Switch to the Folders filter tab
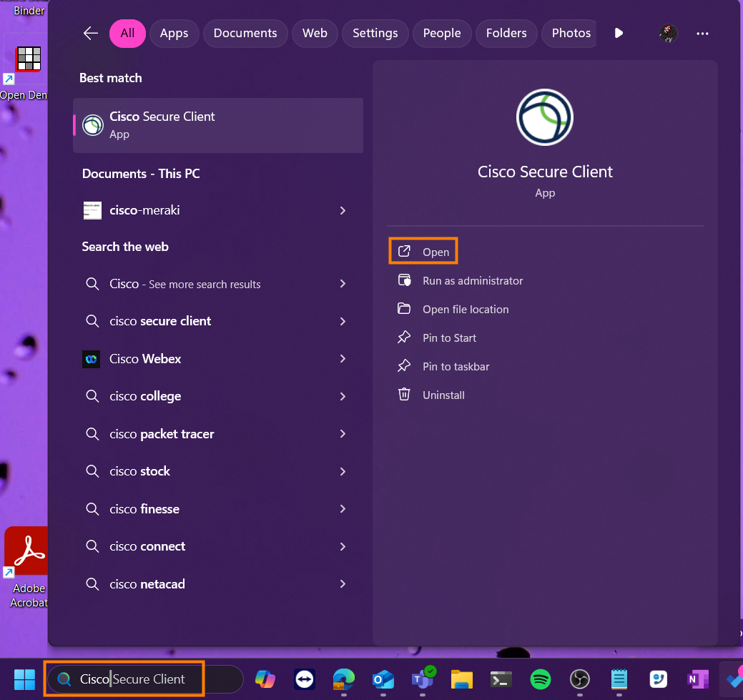This screenshot has height=700, width=743. click(x=506, y=33)
